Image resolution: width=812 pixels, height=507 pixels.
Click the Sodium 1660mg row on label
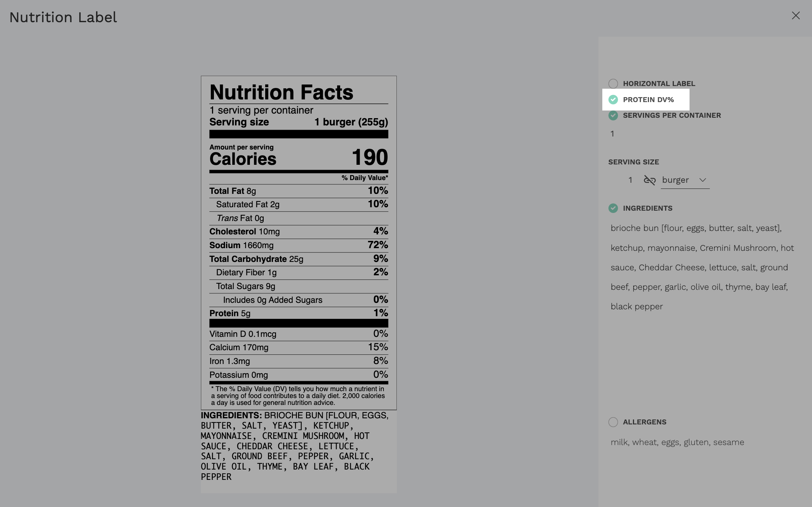(298, 245)
